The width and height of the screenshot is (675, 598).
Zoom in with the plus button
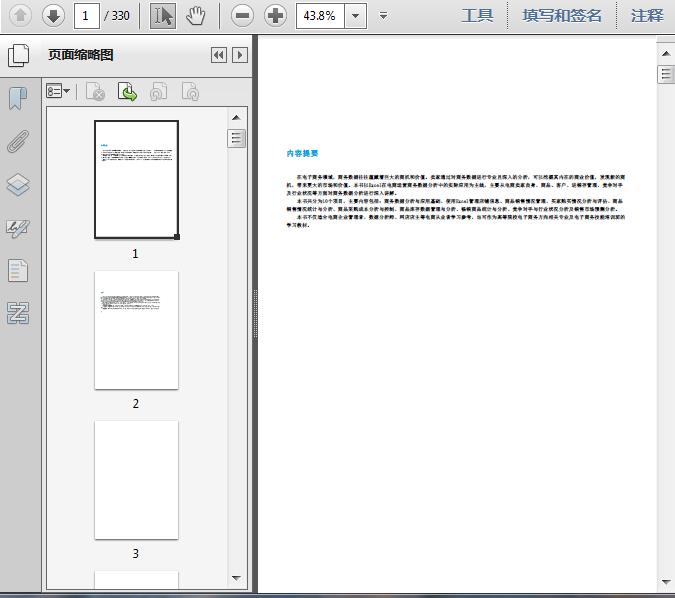tap(275, 16)
